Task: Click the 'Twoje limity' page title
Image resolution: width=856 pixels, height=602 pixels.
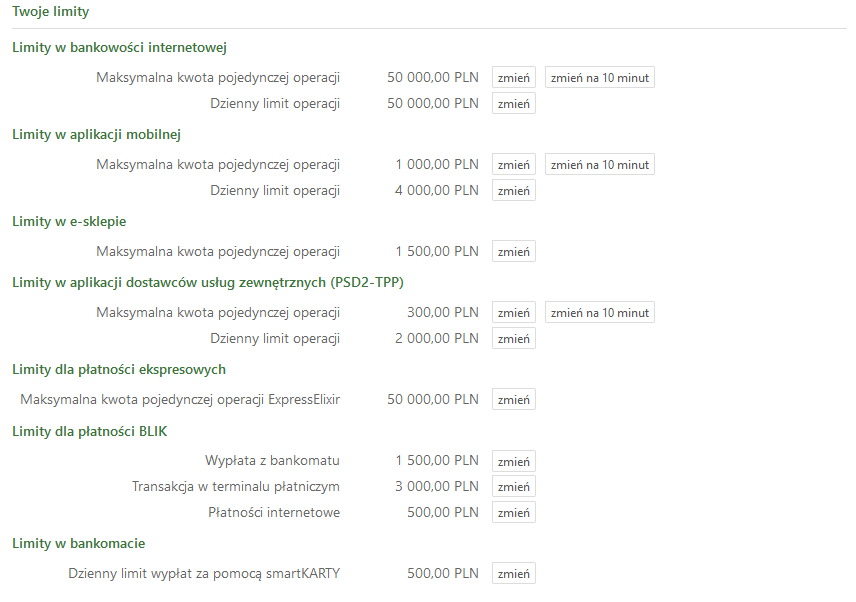Action: tap(50, 11)
